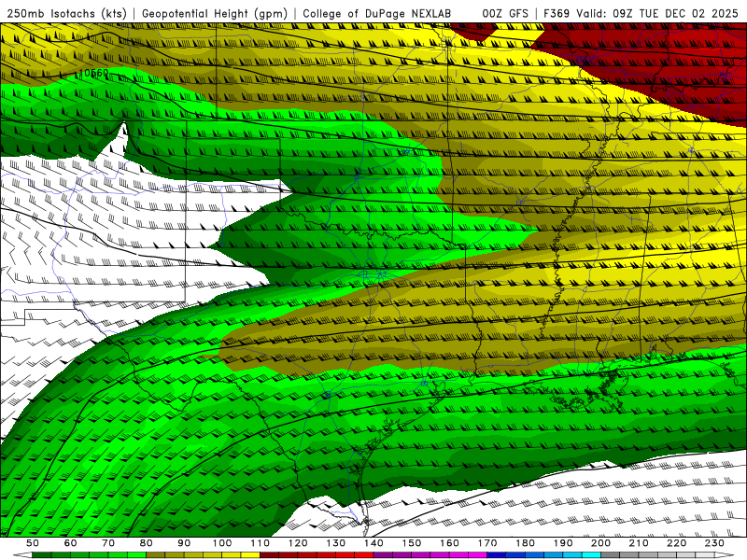Click the "50" colorbar label
Screen dimensions: 747x560
[33, 543]
